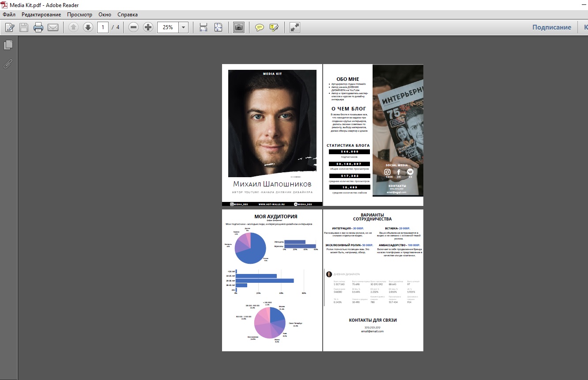Click the СТАТИСТИКА БЛОГА heading
Viewport: 588px width, 380px height.
click(x=348, y=145)
